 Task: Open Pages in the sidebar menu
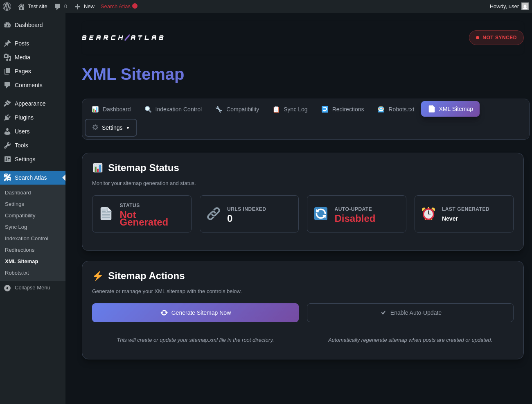pyautogui.click(x=33, y=71)
